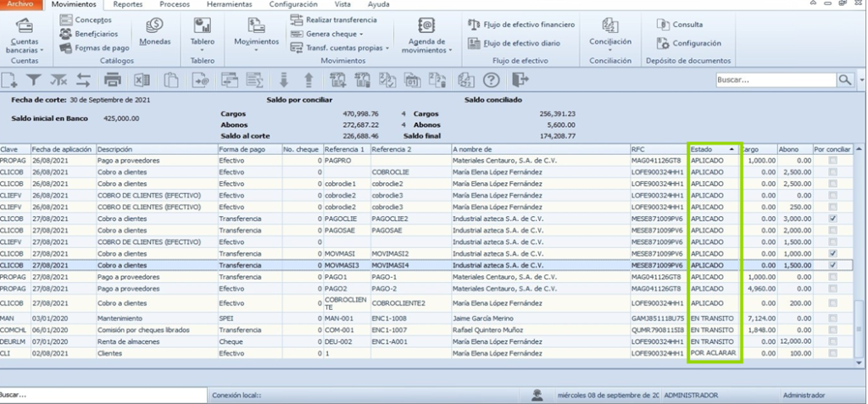Click the exit door toolbar icon

(520, 80)
